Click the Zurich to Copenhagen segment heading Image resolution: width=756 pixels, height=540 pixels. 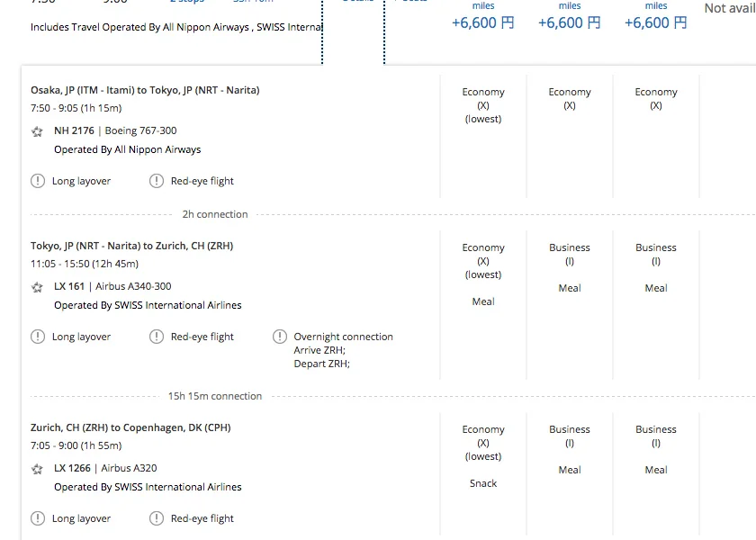(x=130, y=427)
